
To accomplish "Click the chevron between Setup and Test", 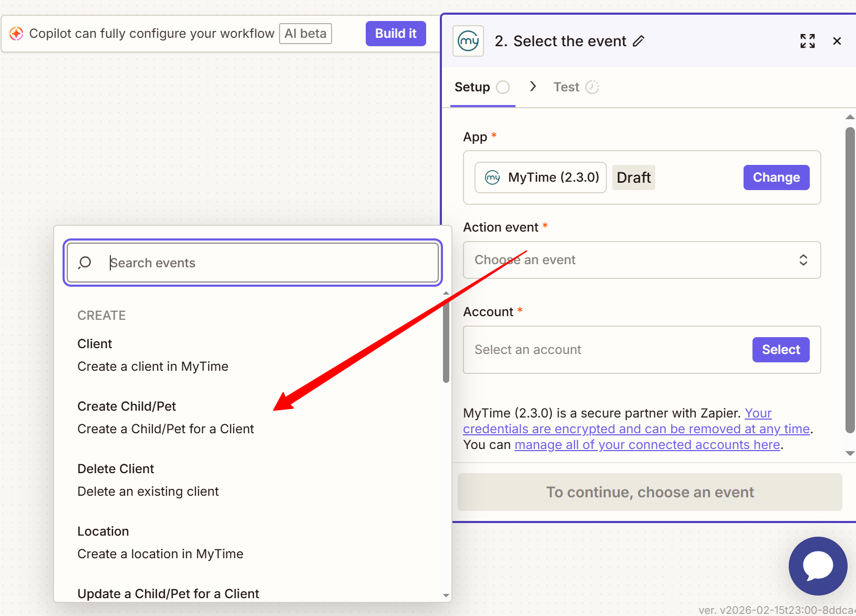I will click(x=533, y=86).
